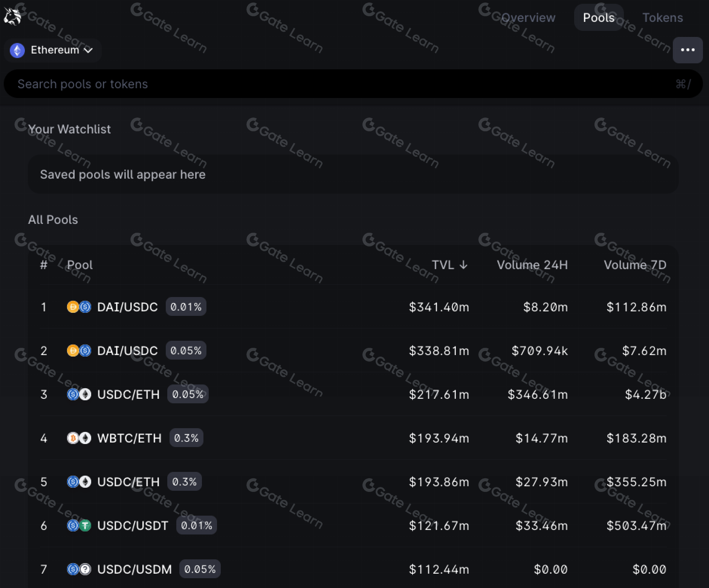Click token icons of USDC/ETH 0.05% pool
Image resolution: width=709 pixels, height=588 pixels.
[79, 394]
